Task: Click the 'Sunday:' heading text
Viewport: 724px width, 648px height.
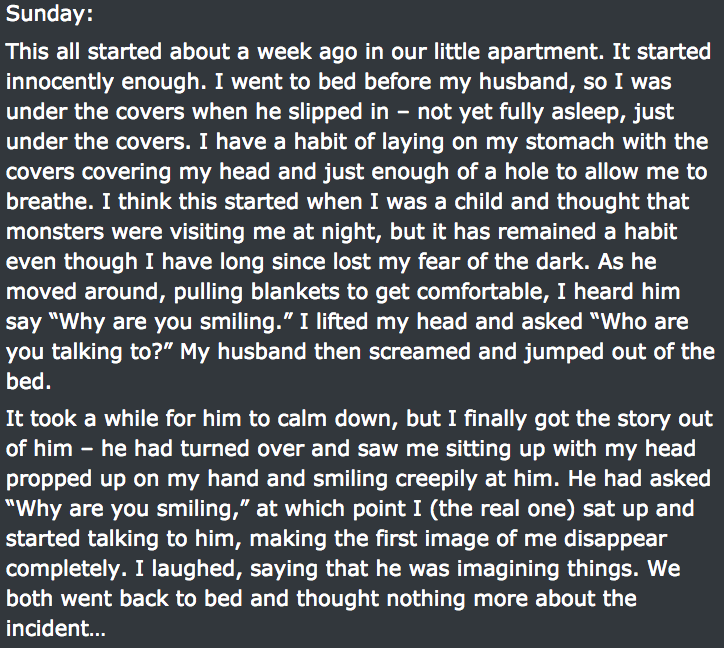Action: click(49, 14)
